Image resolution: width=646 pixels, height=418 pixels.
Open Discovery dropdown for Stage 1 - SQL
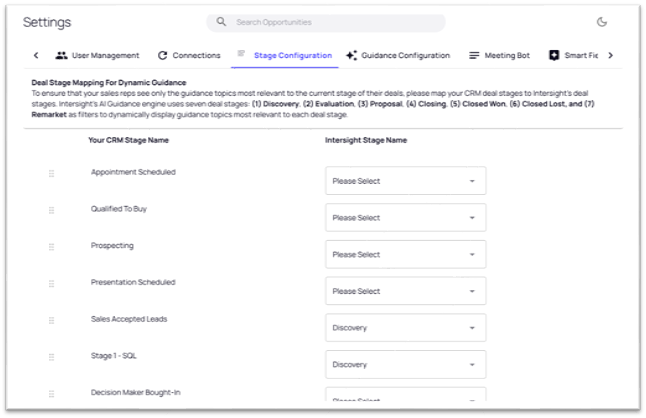tap(405, 364)
